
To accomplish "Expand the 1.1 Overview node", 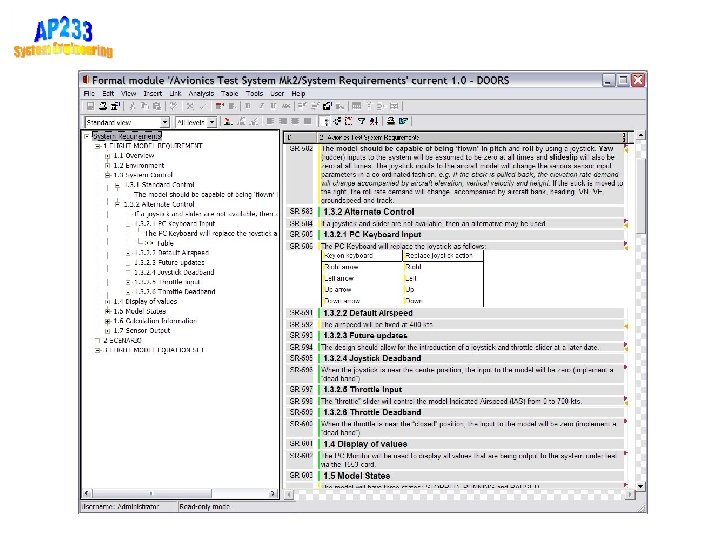I will coord(107,156).
